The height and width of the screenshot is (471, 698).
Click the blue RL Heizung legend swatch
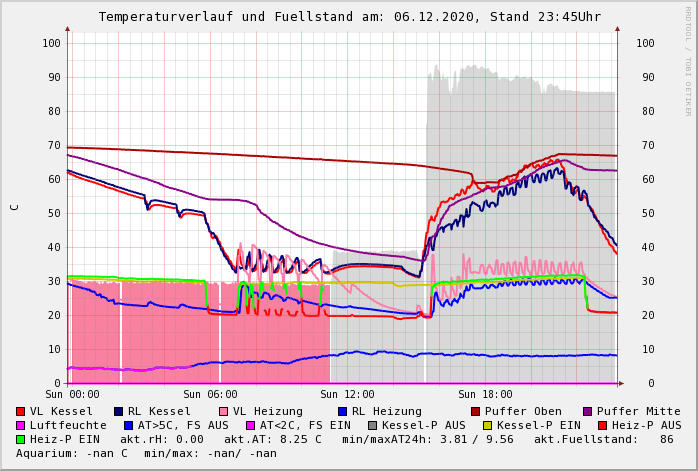point(342,411)
